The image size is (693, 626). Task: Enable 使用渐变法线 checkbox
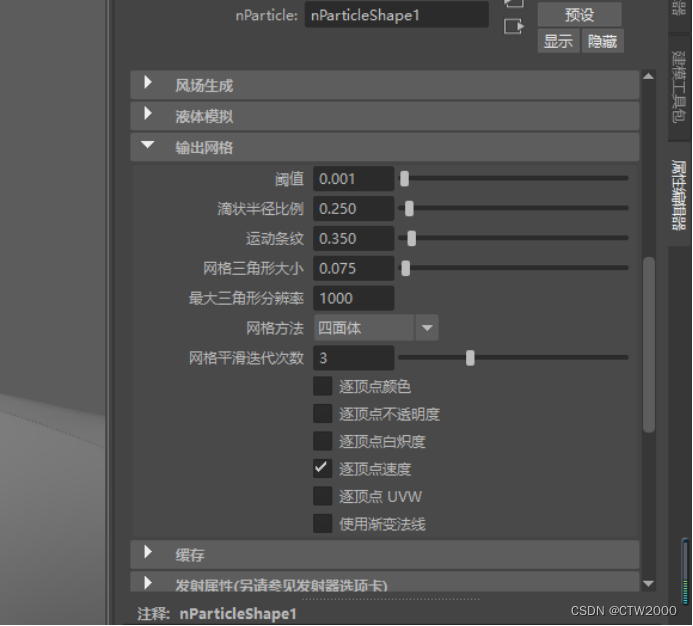(323, 524)
